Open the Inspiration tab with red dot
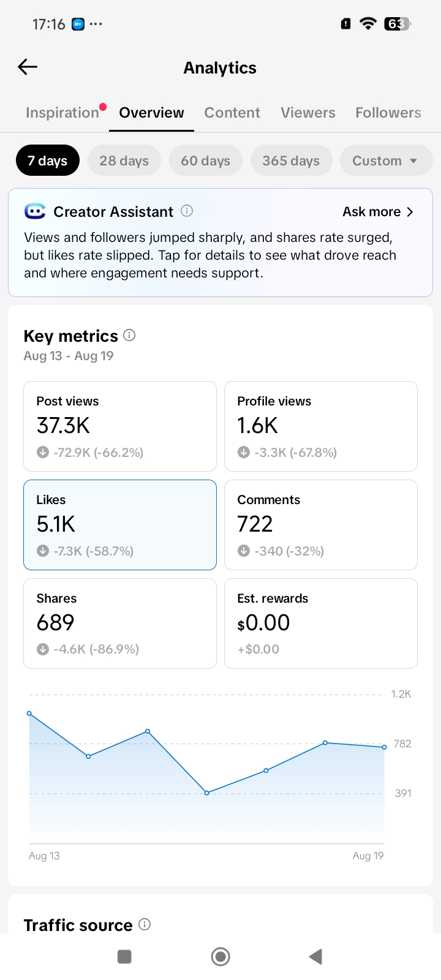 point(62,113)
